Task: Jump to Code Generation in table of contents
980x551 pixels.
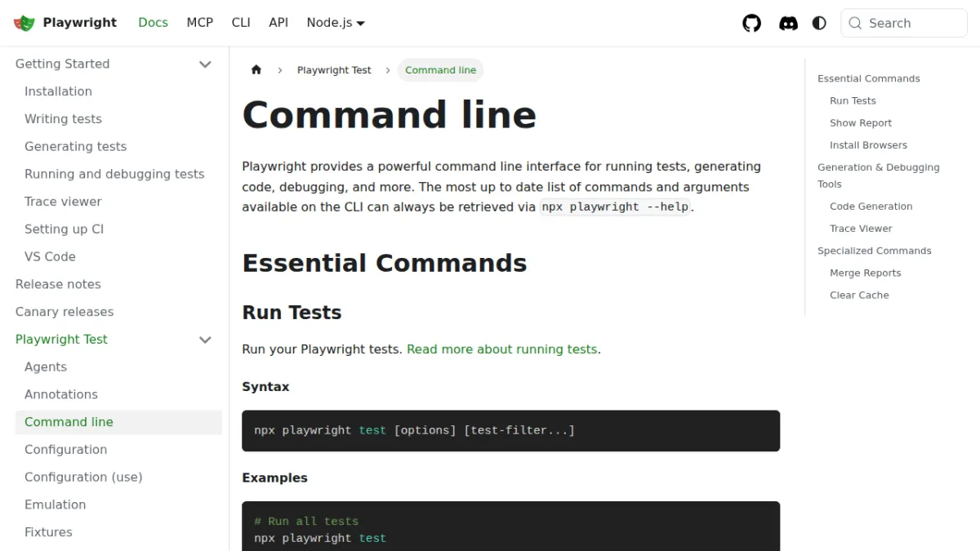Action: [x=871, y=207]
